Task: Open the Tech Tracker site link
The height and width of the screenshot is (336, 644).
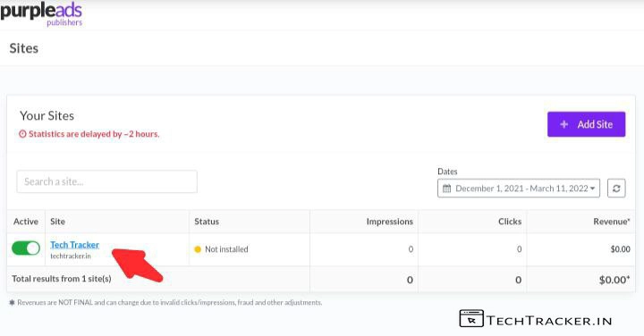Action: (75, 245)
